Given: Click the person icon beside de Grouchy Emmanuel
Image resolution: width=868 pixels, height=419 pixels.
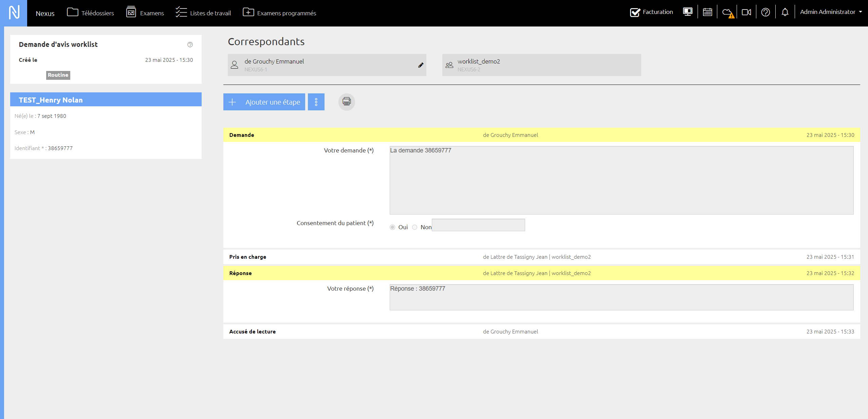Looking at the screenshot, I should (x=235, y=65).
